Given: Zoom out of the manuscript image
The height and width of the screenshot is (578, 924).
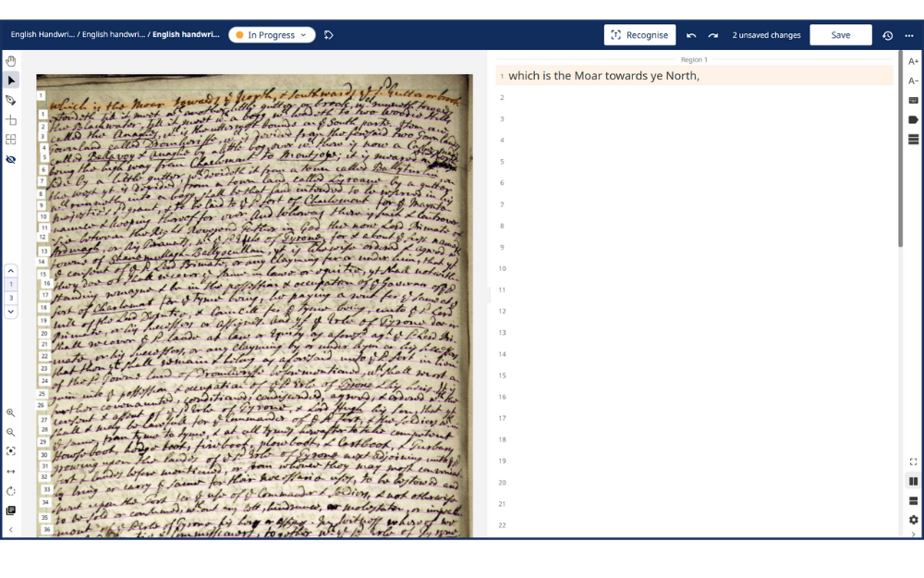Looking at the screenshot, I should click(10, 432).
